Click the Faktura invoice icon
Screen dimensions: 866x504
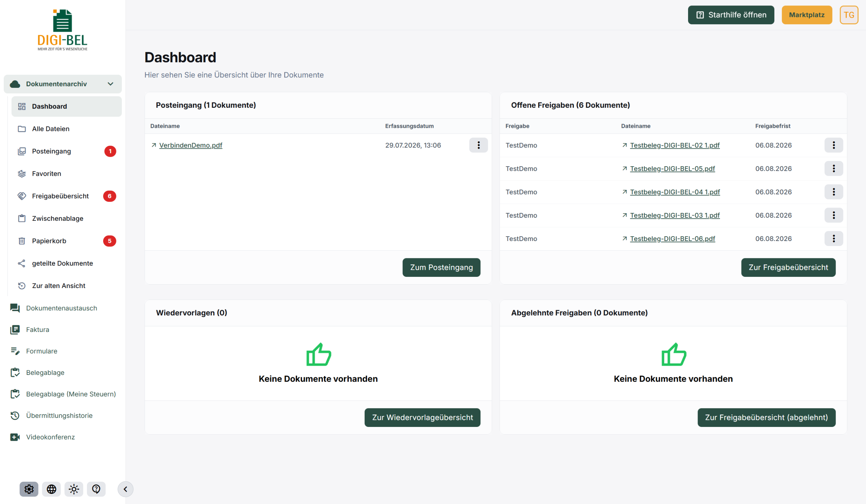click(15, 330)
